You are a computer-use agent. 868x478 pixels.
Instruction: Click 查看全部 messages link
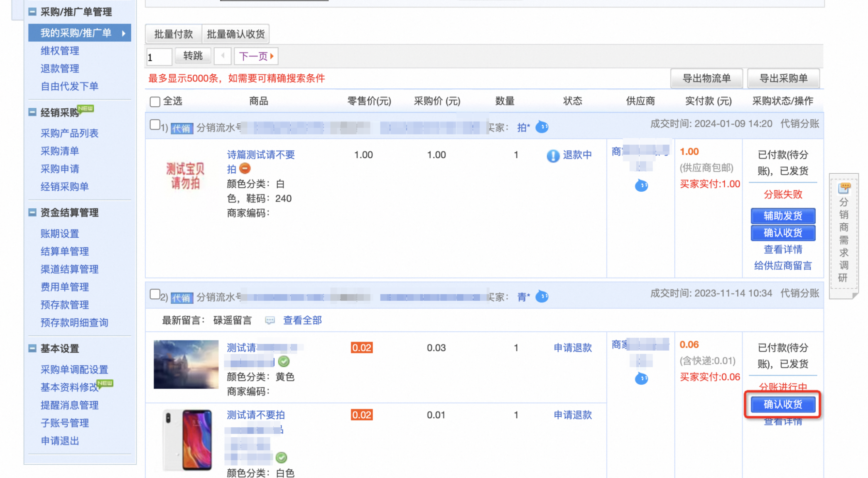[302, 320]
